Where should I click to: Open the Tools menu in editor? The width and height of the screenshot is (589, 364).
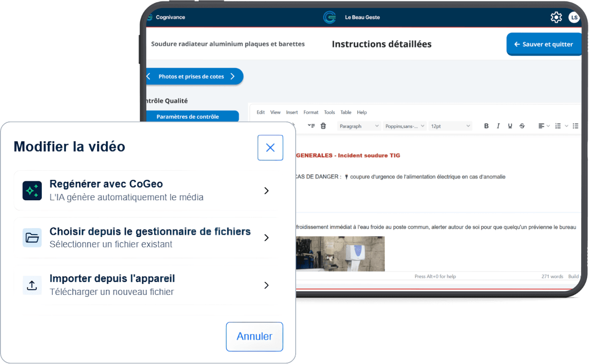(330, 112)
